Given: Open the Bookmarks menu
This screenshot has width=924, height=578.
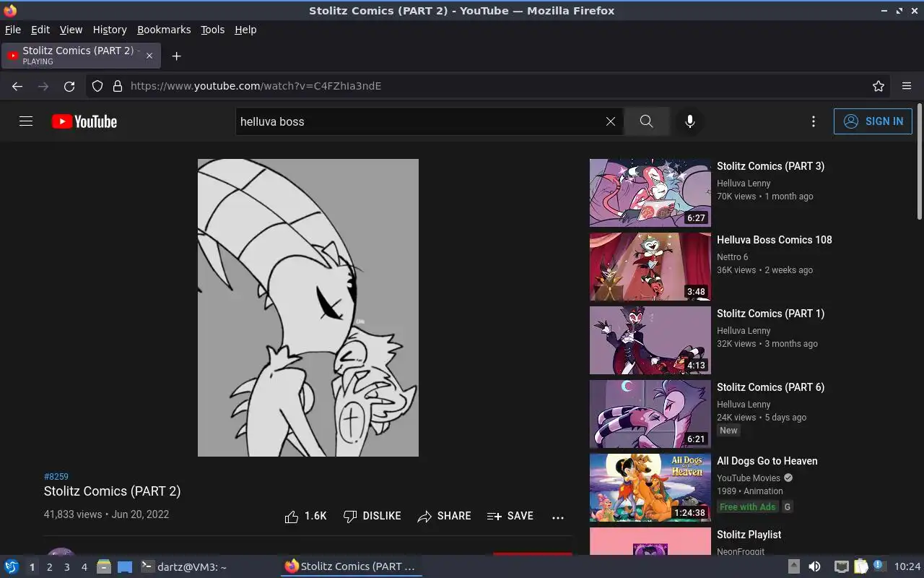Looking at the screenshot, I should click(x=164, y=30).
